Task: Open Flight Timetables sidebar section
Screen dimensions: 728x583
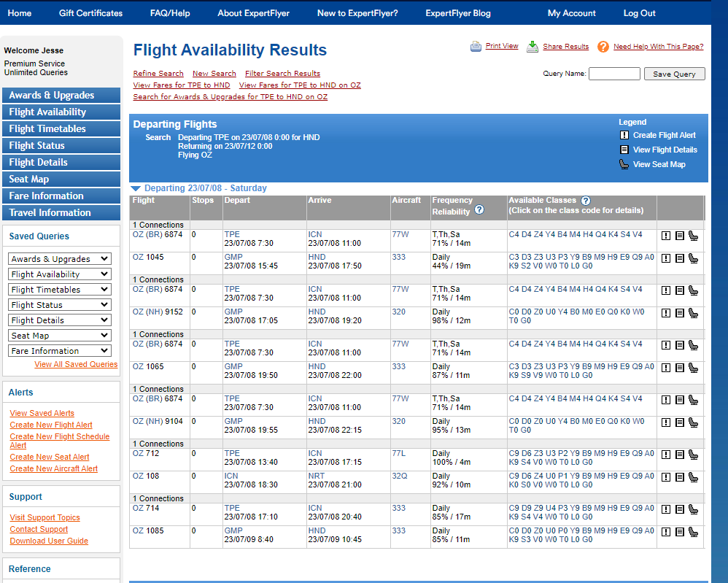Action: [x=61, y=128]
